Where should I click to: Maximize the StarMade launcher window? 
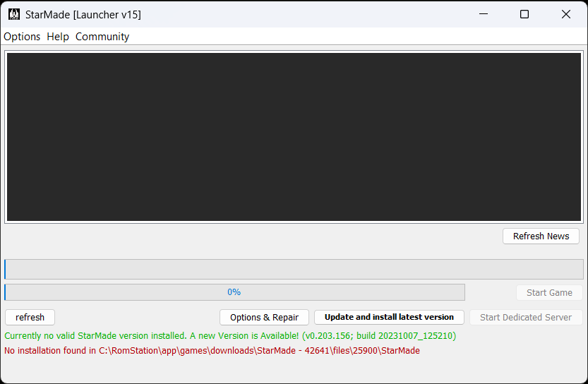(524, 14)
